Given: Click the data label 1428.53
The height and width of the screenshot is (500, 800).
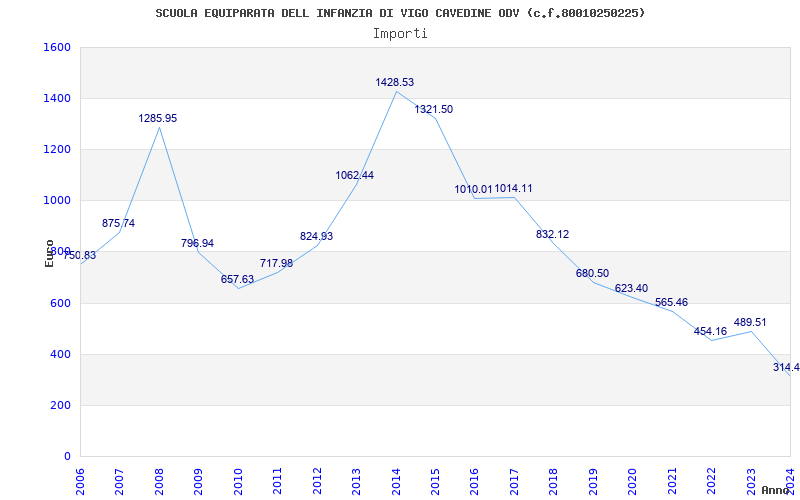Looking at the screenshot, I should 394,82.
